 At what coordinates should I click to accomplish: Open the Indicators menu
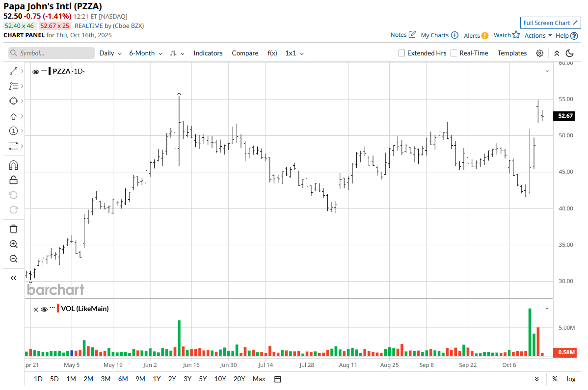click(208, 53)
